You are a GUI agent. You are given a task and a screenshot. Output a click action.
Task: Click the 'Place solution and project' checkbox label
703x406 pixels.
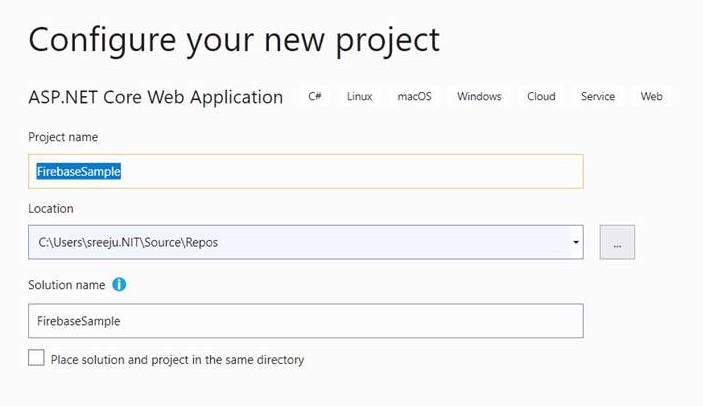(177, 359)
